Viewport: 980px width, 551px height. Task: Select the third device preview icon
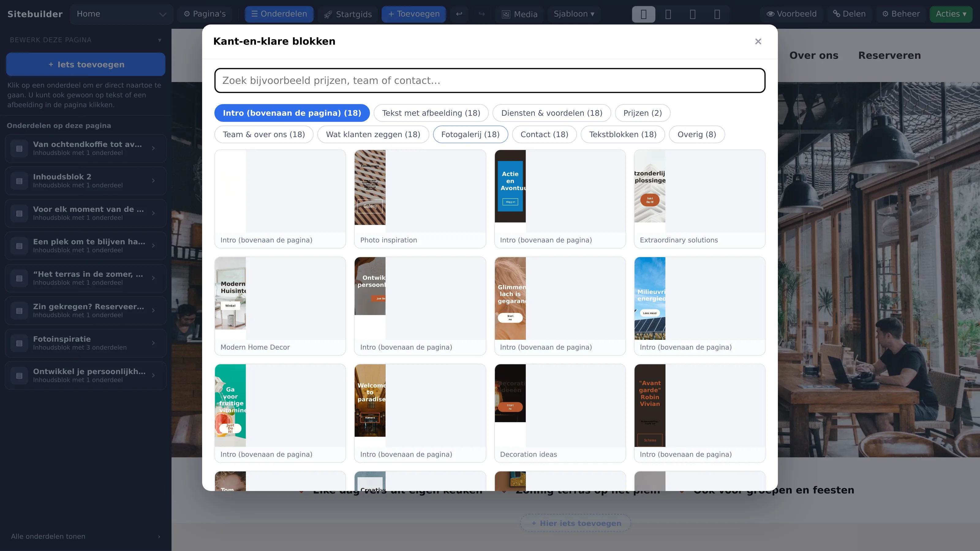692,14
